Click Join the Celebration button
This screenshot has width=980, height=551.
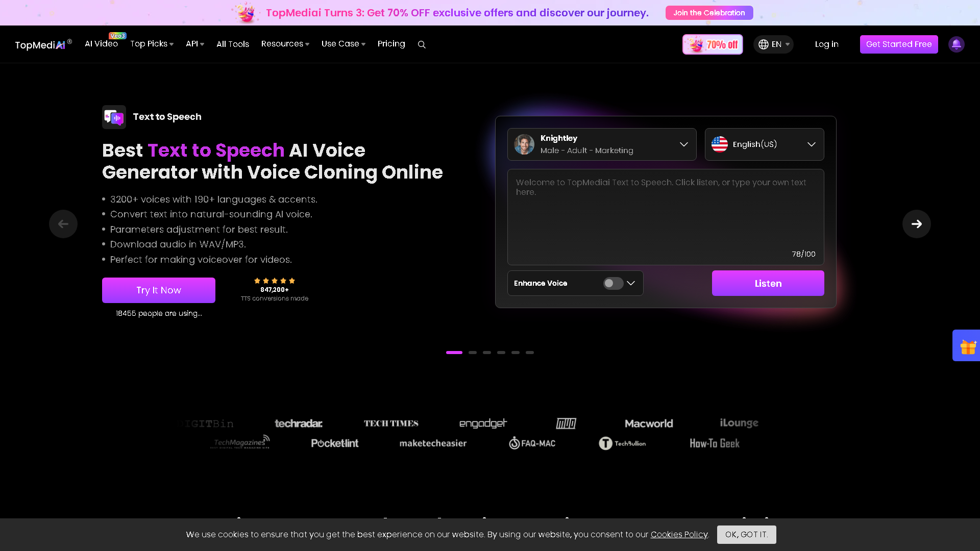709,13
